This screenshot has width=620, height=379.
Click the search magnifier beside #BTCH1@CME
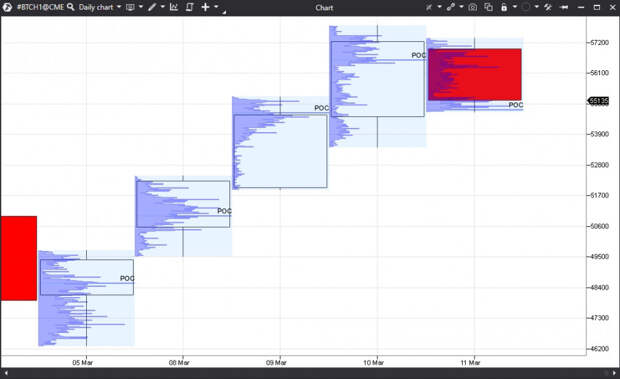[70, 7]
